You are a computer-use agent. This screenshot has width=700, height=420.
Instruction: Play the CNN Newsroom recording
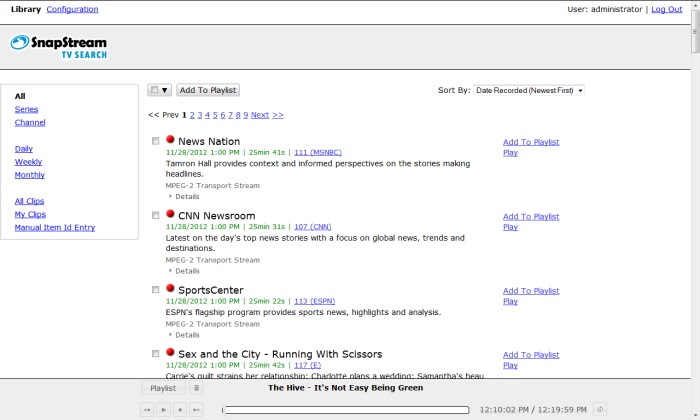(510, 227)
